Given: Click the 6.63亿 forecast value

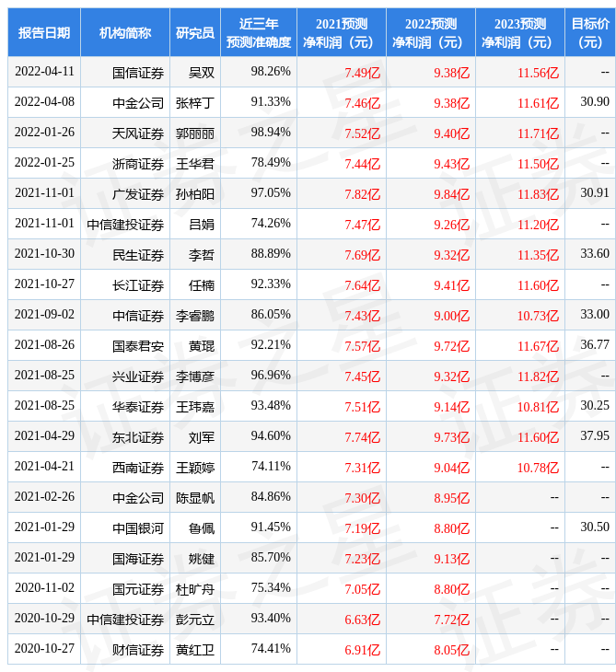Looking at the screenshot, I should point(362,620).
